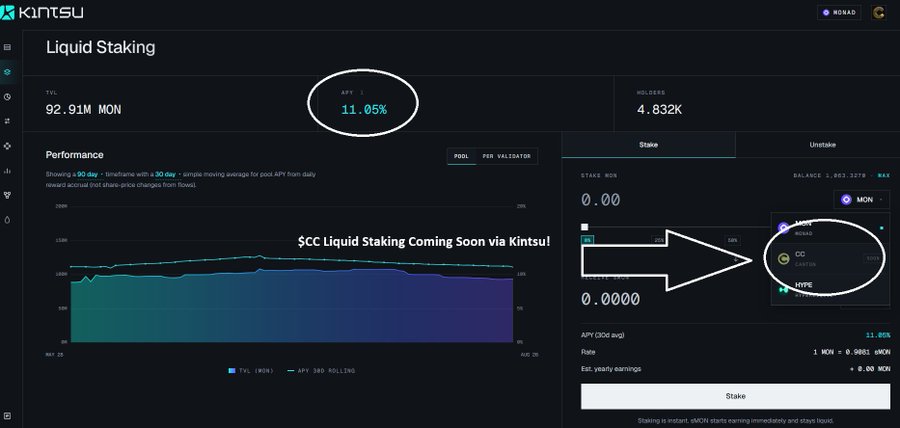
Task: Click the Kintsu logo in the header
Action: click(x=41, y=12)
